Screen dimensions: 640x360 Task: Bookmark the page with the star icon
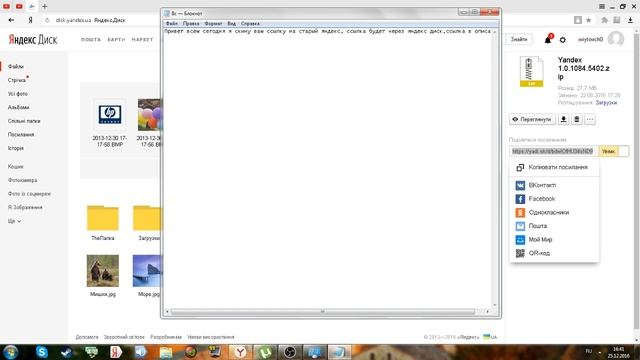pyautogui.click(x=589, y=20)
